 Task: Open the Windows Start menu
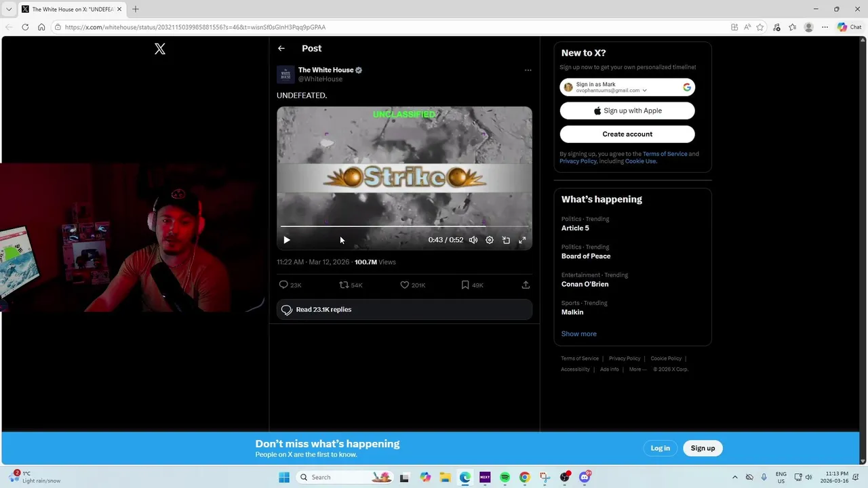[x=284, y=477]
